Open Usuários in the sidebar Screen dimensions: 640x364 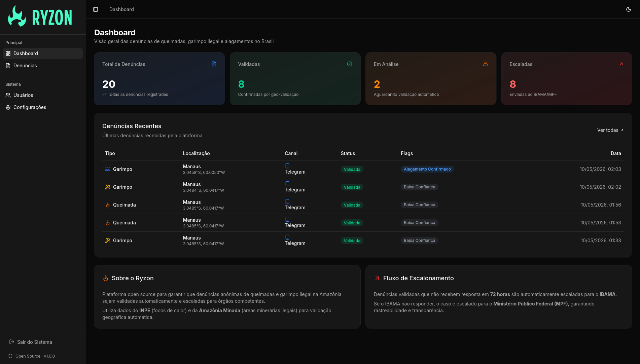[43, 95]
